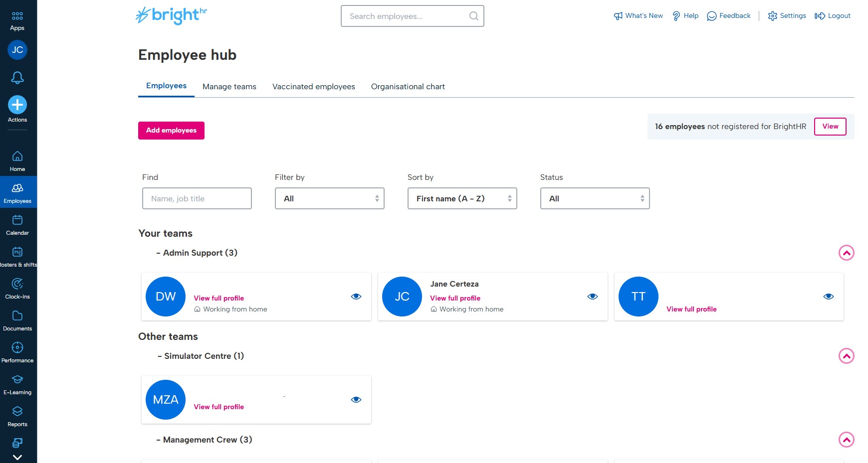View full profile of Jane Certeza

(455, 298)
